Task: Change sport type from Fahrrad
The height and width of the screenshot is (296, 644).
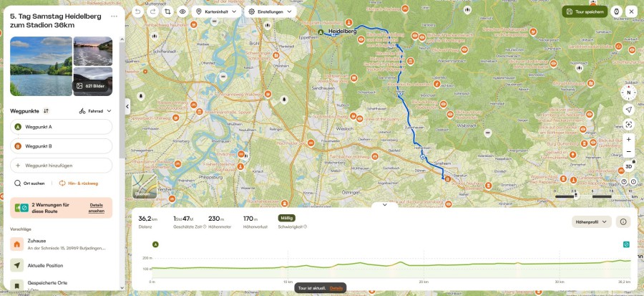Action: [x=95, y=111]
